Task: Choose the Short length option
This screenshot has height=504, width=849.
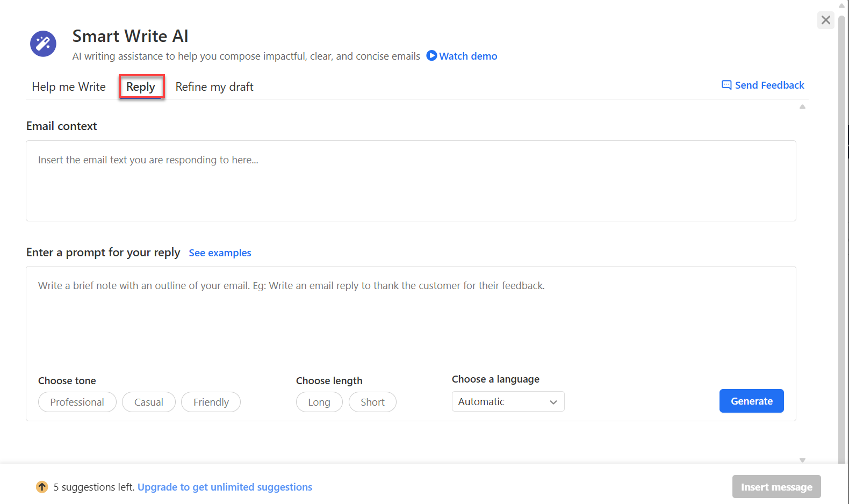Action: pyautogui.click(x=372, y=402)
